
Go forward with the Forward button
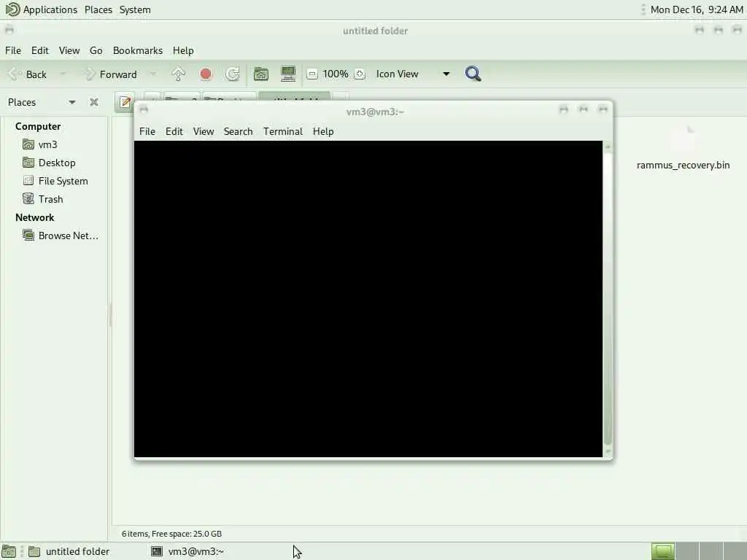click(x=110, y=74)
